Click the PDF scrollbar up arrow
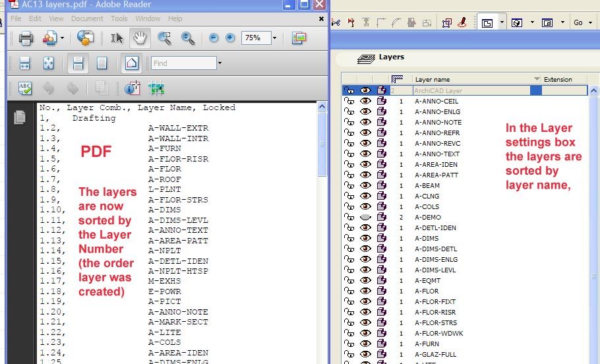The image size is (600, 364). pos(322,106)
